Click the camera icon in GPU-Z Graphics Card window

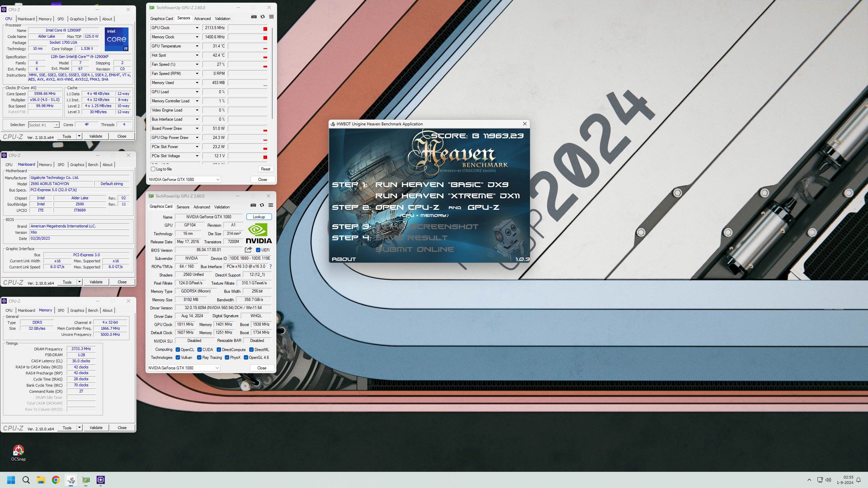253,205
